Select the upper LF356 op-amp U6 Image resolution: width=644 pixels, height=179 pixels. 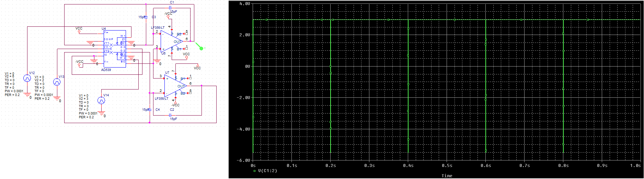[171, 41]
